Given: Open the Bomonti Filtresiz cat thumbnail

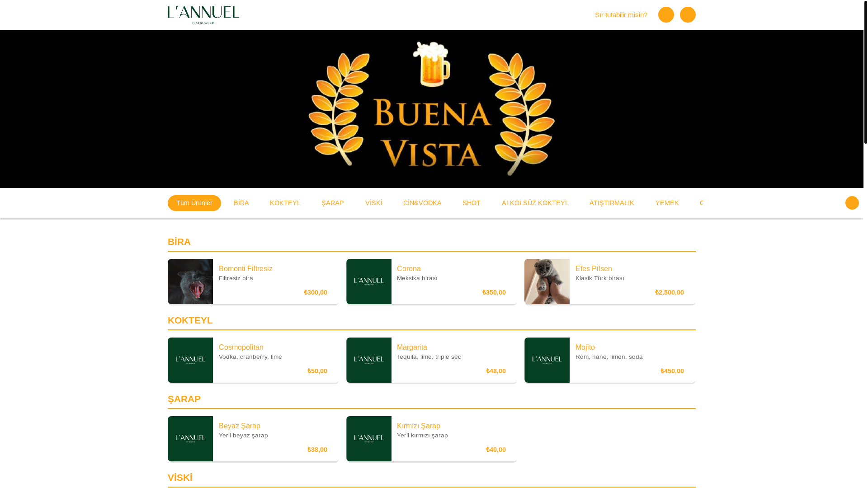Looking at the screenshot, I should (x=190, y=282).
